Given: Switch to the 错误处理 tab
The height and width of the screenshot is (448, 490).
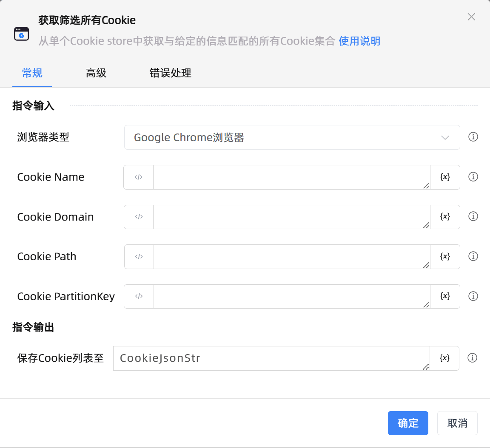Looking at the screenshot, I should click(170, 73).
